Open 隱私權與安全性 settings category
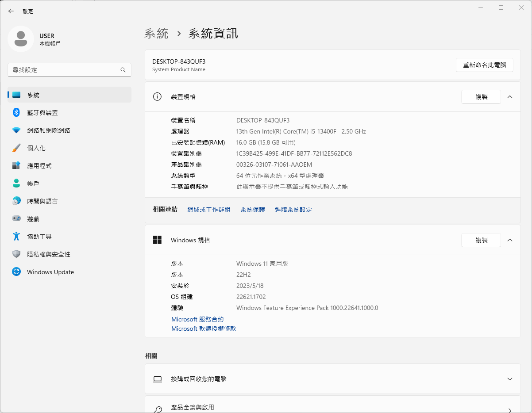Screen dimensions: 532x413 pyautogui.click(x=69, y=254)
